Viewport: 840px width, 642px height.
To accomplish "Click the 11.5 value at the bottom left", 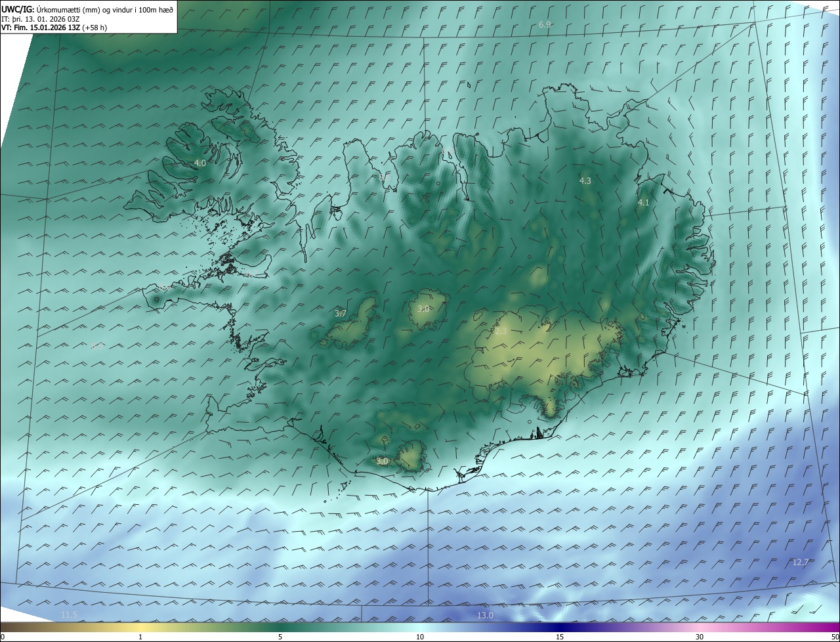I will point(69,614).
